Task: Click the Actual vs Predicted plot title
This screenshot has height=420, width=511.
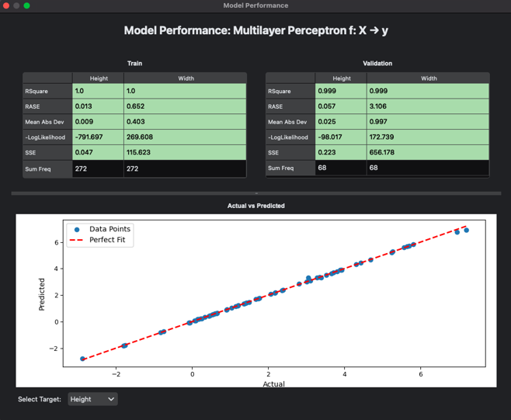Action: pos(255,206)
